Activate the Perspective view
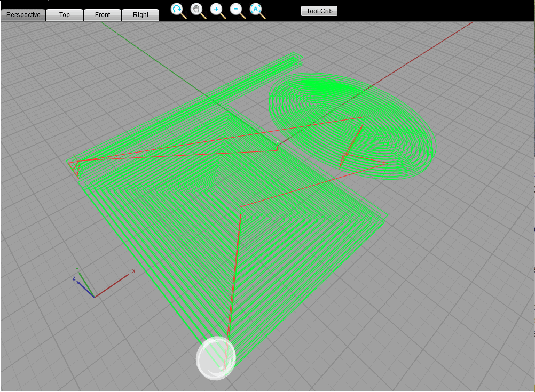The width and height of the screenshot is (535, 392). pyautogui.click(x=23, y=14)
